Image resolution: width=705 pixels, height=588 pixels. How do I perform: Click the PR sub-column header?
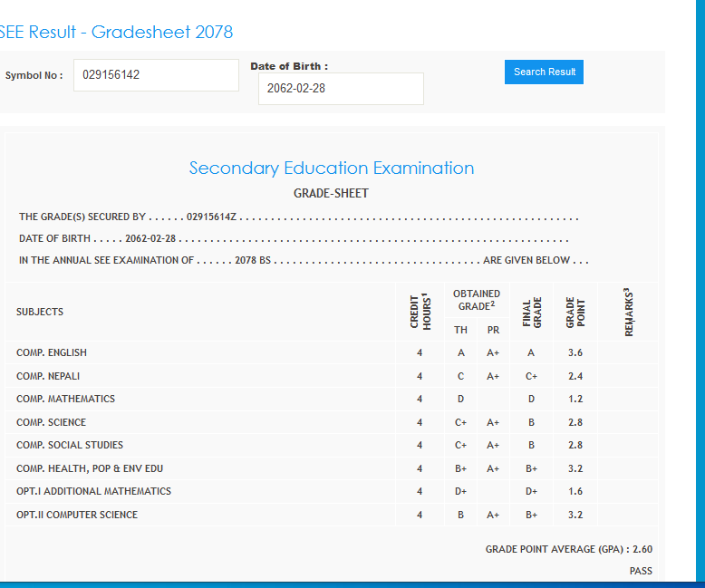(493, 330)
